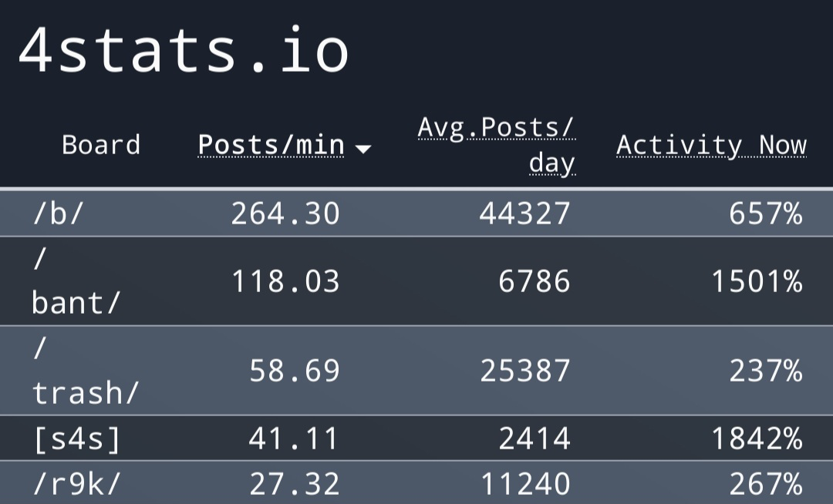Open the /bant/ board row
833x504 pixels.
(416, 281)
